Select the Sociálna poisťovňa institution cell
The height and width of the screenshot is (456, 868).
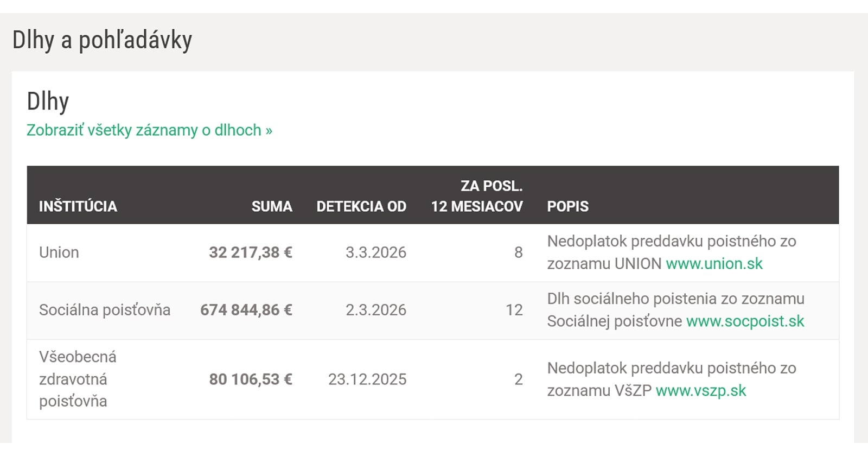[105, 310]
